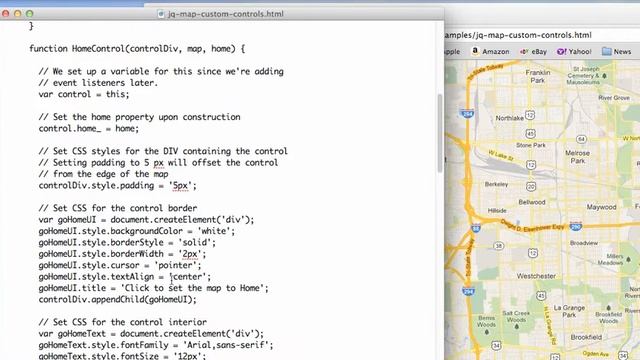Viewport: 640px width, 360px height.
Task: Click the 'Set the home property' comment
Action: [x=139, y=117]
